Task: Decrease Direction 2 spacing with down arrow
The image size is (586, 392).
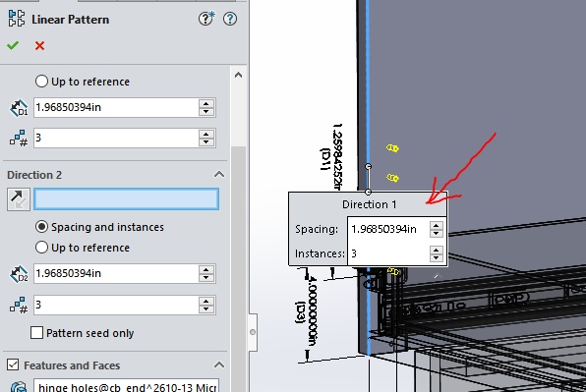Action: point(206,277)
